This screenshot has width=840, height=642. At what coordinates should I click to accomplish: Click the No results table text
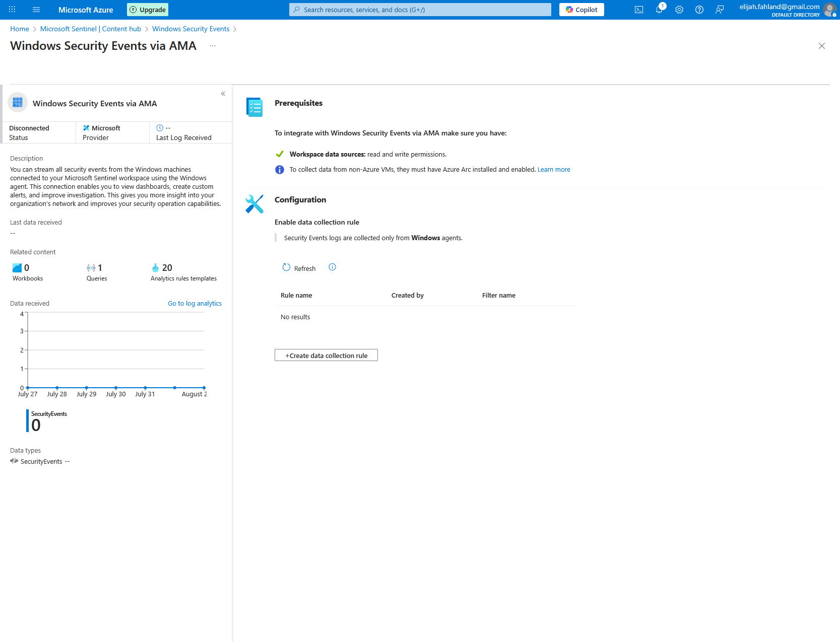click(295, 317)
